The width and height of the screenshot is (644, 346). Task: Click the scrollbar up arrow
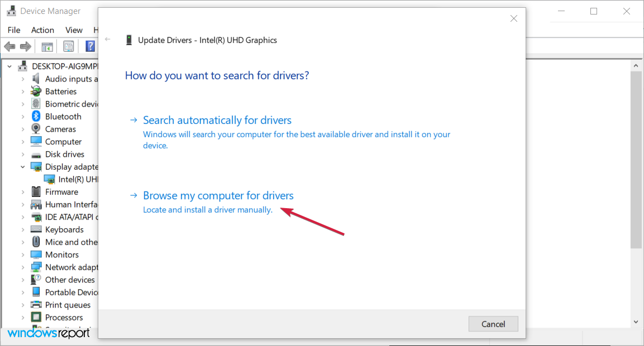click(636, 66)
